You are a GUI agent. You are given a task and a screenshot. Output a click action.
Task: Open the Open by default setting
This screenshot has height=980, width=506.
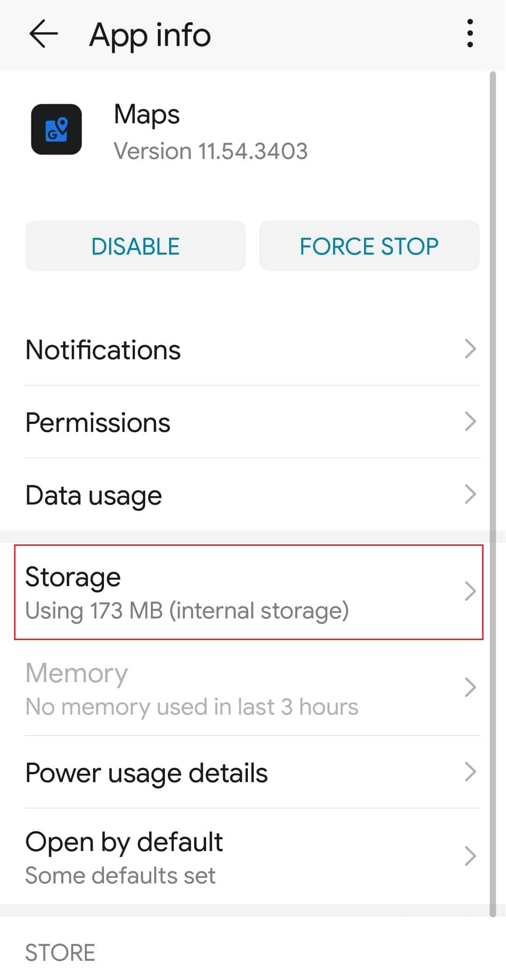click(253, 857)
